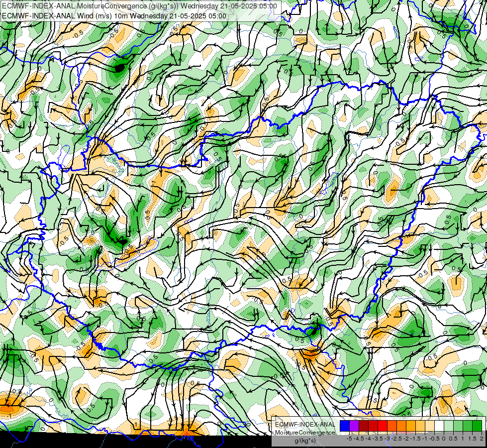Image resolution: width=487 pixels, height=448 pixels.
Task: Click the '-2.5' tick value on legend scale
Action: (396, 439)
